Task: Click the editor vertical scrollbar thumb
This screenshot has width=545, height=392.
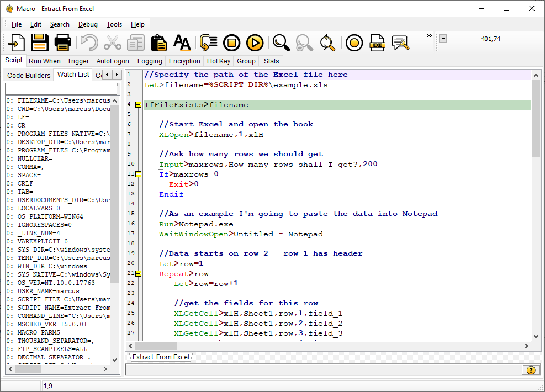Action: 536,118
